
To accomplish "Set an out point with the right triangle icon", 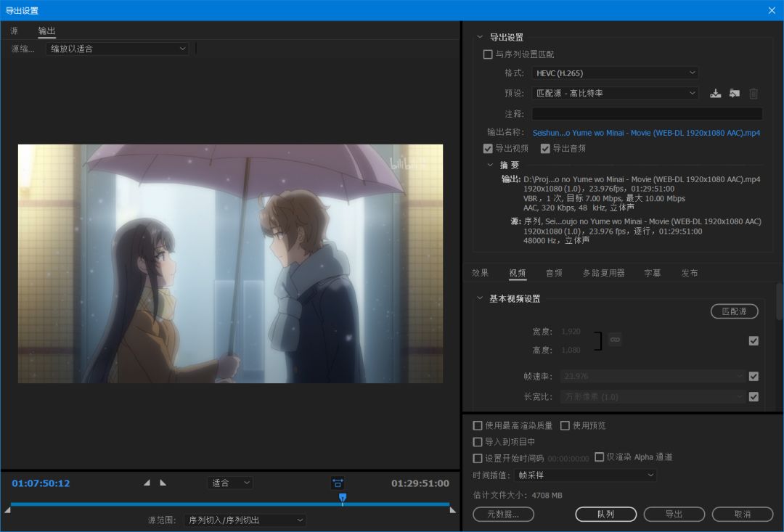I will pos(163,481).
